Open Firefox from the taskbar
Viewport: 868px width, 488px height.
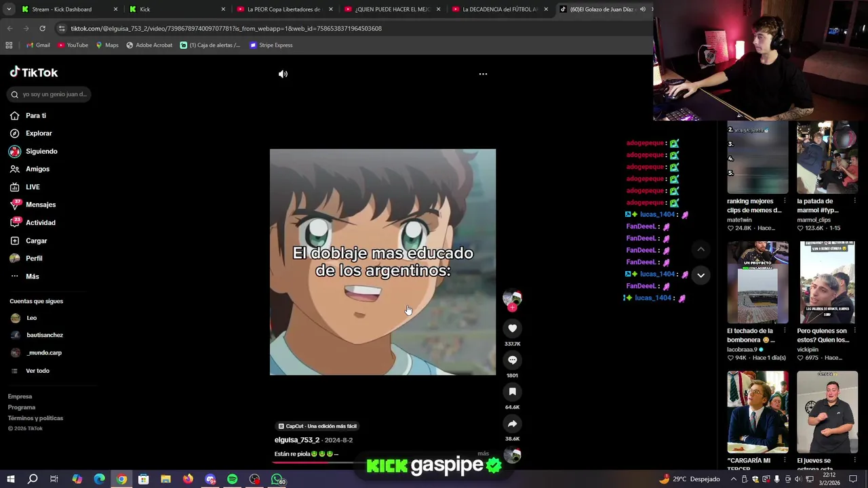[x=188, y=479]
